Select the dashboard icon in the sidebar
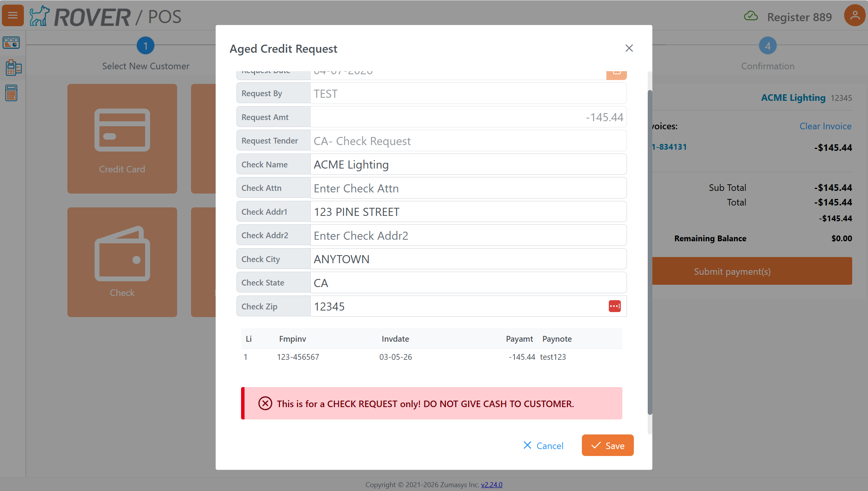The width and height of the screenshot is (868, 491). 11,43
